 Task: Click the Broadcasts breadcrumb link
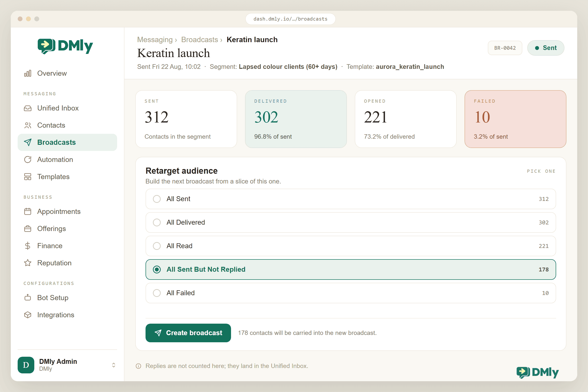(199, 40)
